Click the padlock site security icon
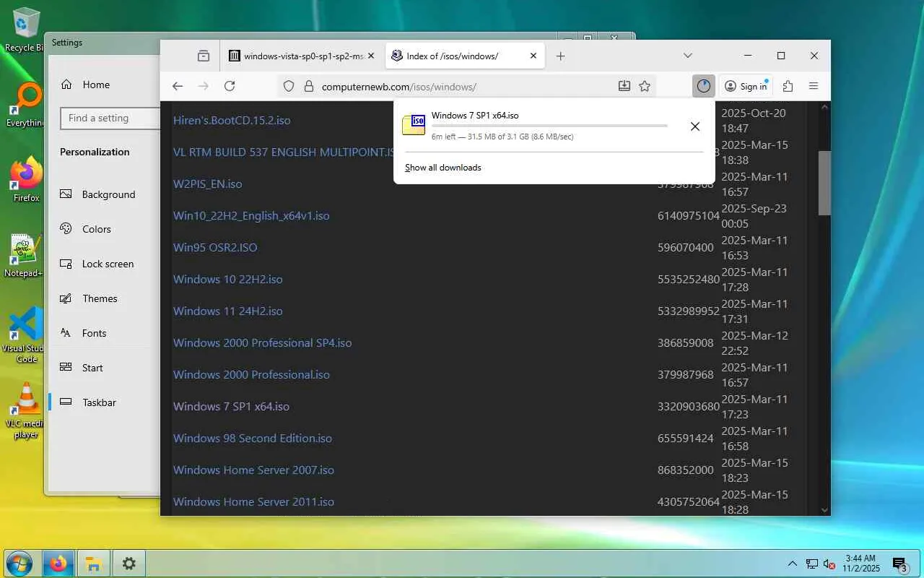The image size is (924, 578). pyautogui.click(x=308, y=86)
